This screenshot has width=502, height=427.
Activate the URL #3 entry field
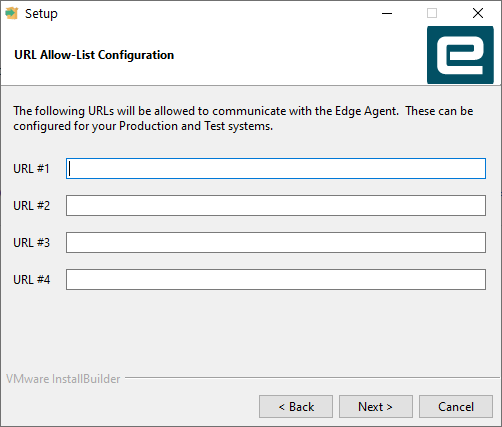tap(276, 243)
